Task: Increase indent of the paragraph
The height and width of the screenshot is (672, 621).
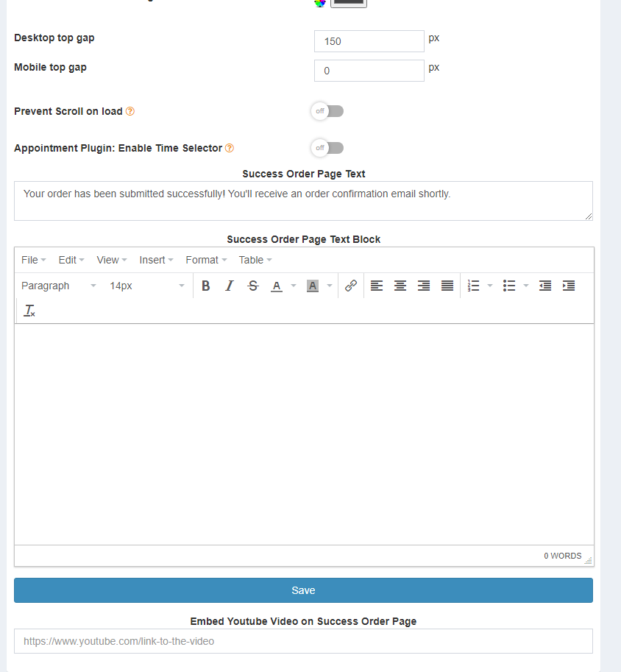Action: (569, 286)
